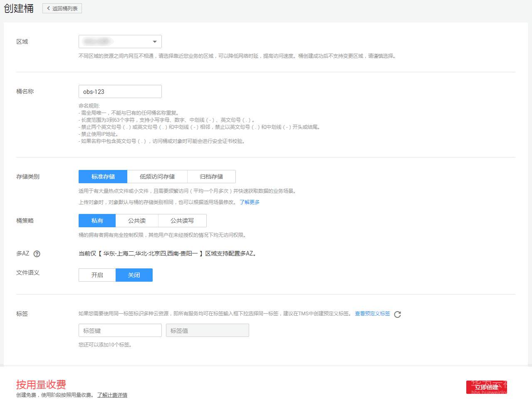Select 标准存储 storage class
The height and width of the screenshot is (403, 532).
(103, 177)
